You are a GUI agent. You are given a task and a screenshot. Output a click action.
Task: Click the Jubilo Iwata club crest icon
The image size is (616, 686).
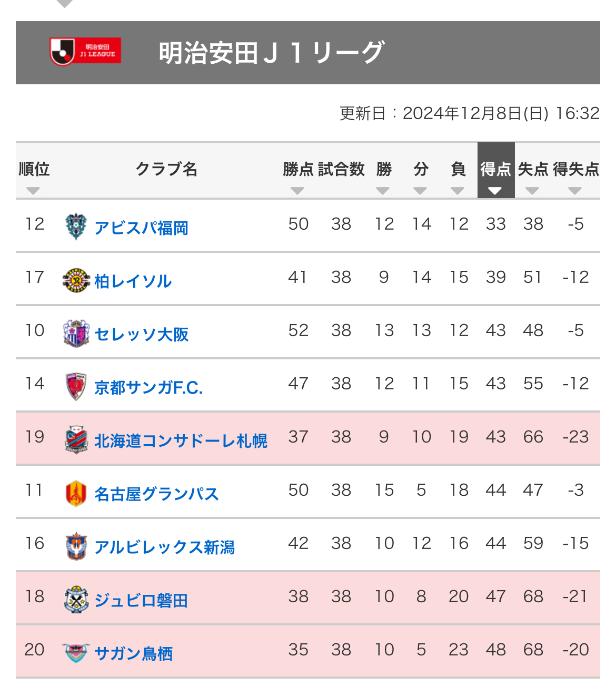(76, 600)
